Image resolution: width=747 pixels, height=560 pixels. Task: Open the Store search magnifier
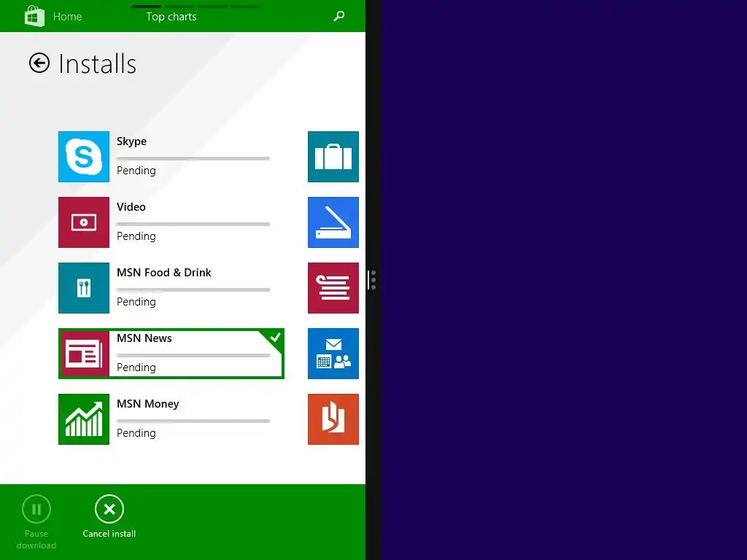point(338,16)
